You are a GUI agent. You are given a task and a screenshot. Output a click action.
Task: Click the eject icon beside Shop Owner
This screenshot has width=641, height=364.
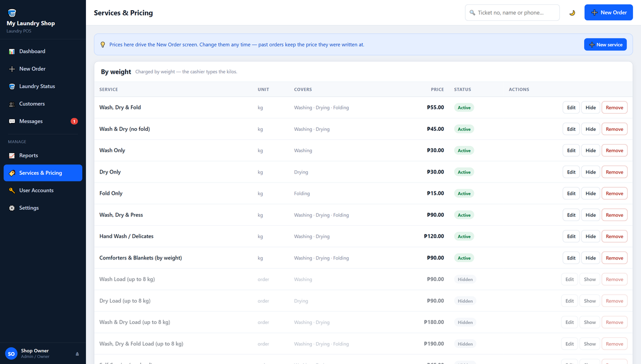pyautogui.click(x=77, y=354)
